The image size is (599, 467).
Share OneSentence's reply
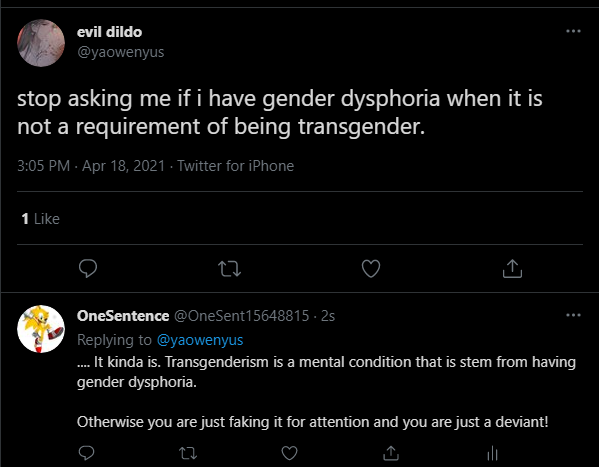pyautogui.click(x=391, y=453)
